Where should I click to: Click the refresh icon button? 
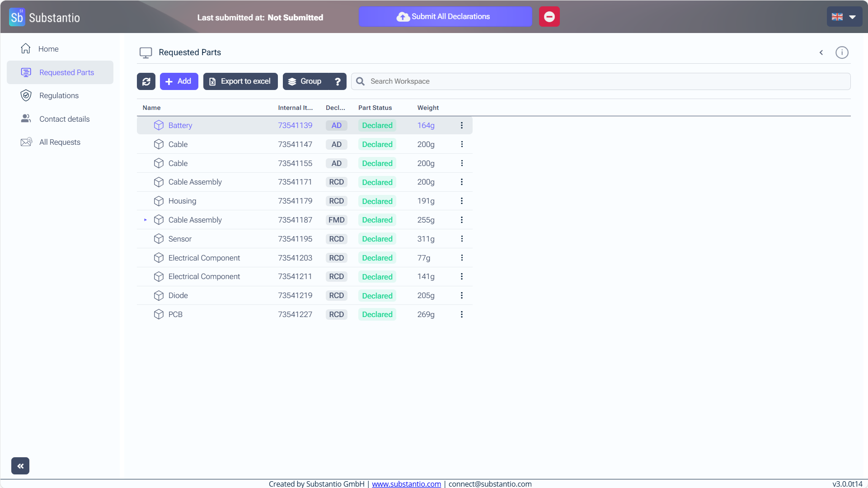146,81
